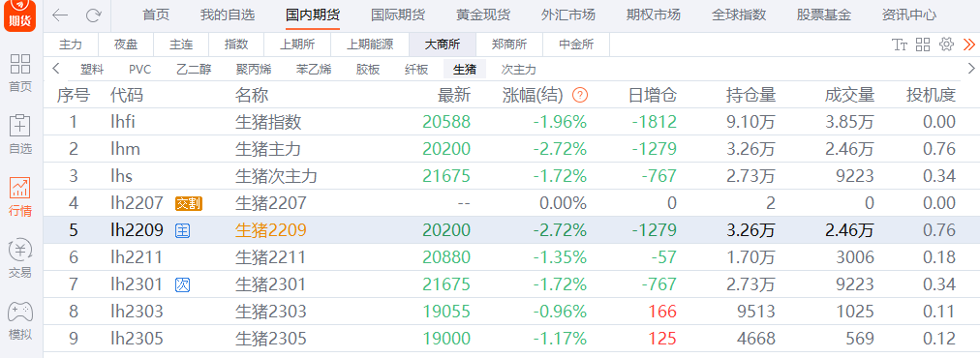This screenshot has height=358, width=980.
Task: Select the 郑商所 exchange tab
Action: (x=508, y=45)
